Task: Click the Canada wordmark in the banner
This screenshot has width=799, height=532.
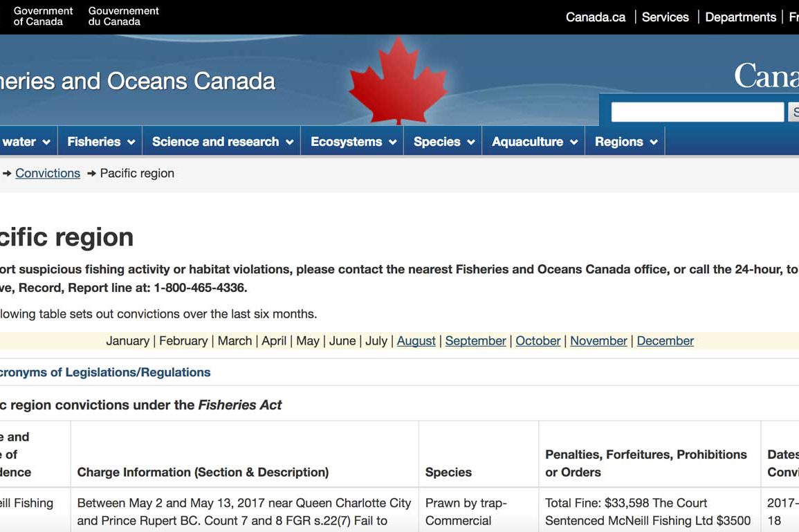Action: coord(766,76)
